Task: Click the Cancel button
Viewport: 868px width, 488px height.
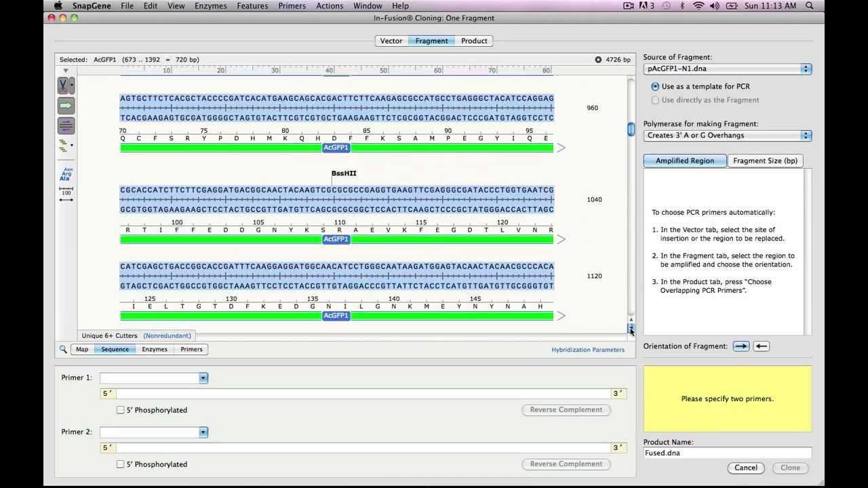Action: pos(746,468)
